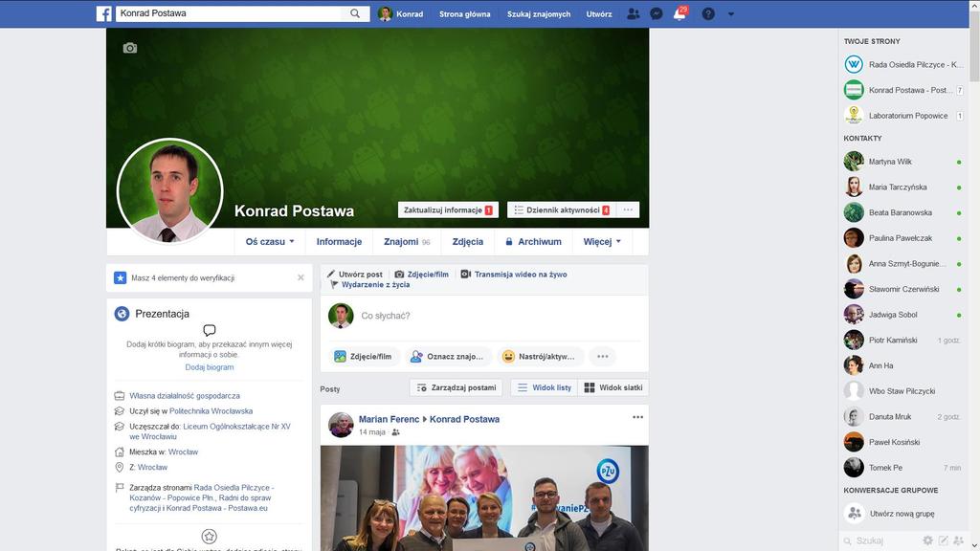This screenshot has height=551, width=980.
Task: Click the Nastrój/aktywność pill button
Action: click(540, 356)
